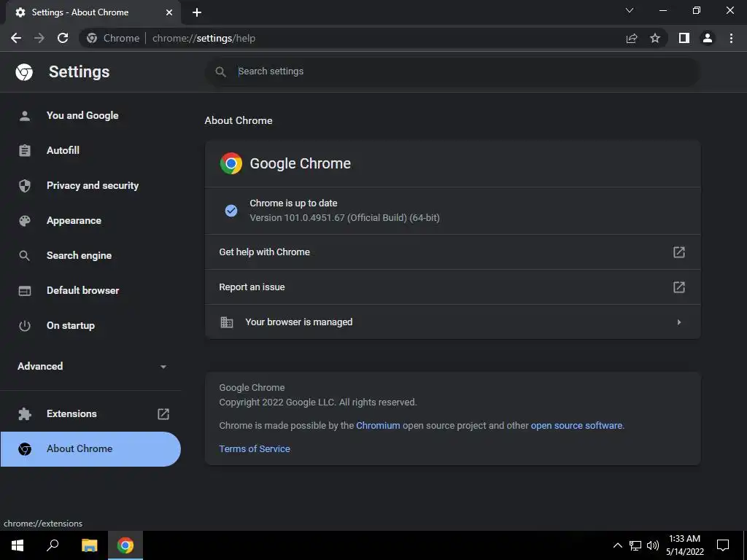
Task: Click the Chrome taskbar icon
Action: click(x=125, y=545)
